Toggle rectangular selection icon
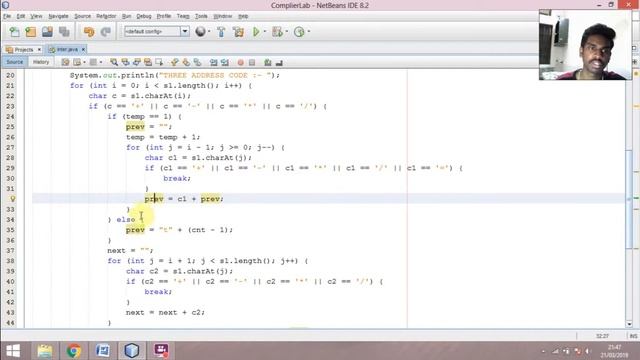This screenshot has width=640, height=360. pyautogui.click(x=159, y=62)
